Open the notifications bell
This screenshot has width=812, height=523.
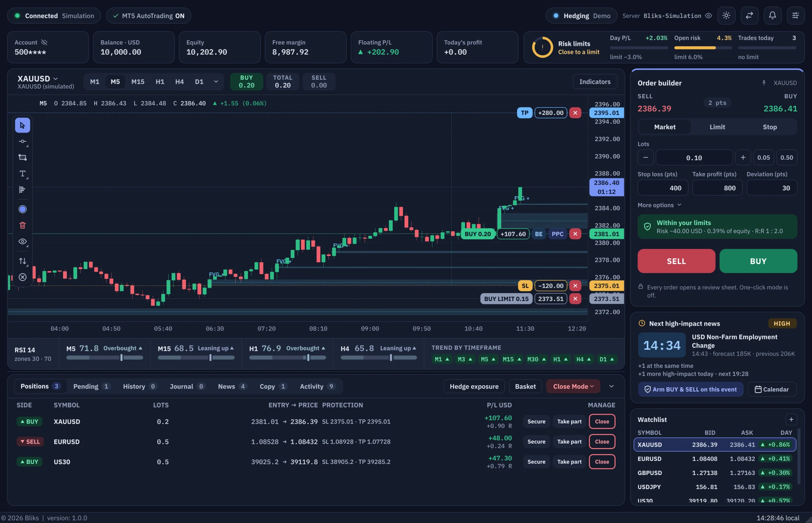pos(773,16)
